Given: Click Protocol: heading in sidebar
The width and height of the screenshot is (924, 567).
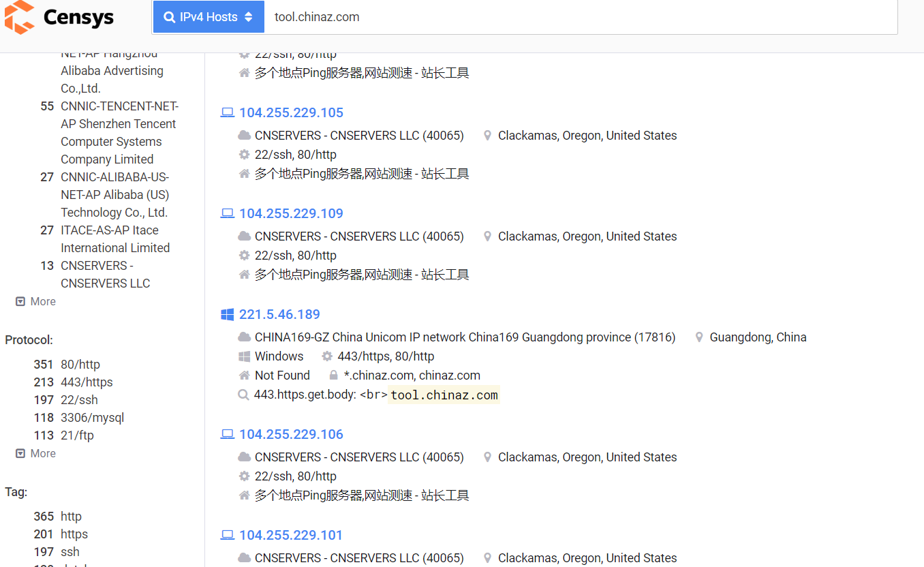Looking at the screenshot, I should [x=29, y=340].
